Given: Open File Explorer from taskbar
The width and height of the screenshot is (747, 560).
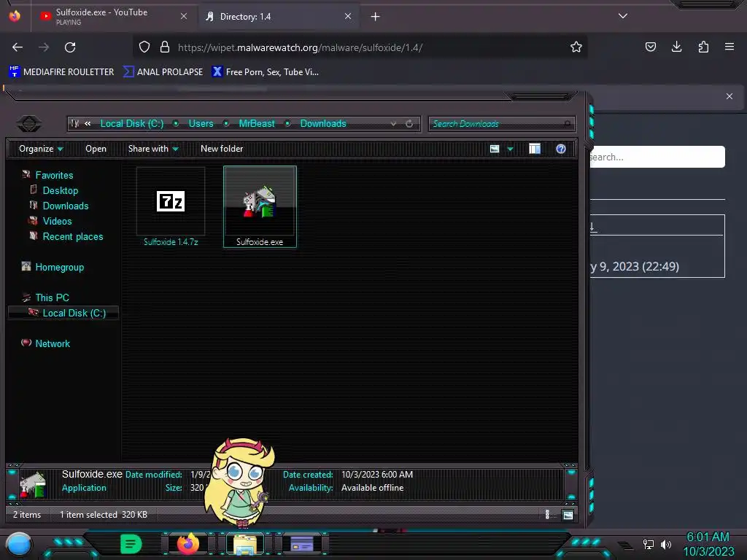Looking at the screenshot, I should coord(245,544).
